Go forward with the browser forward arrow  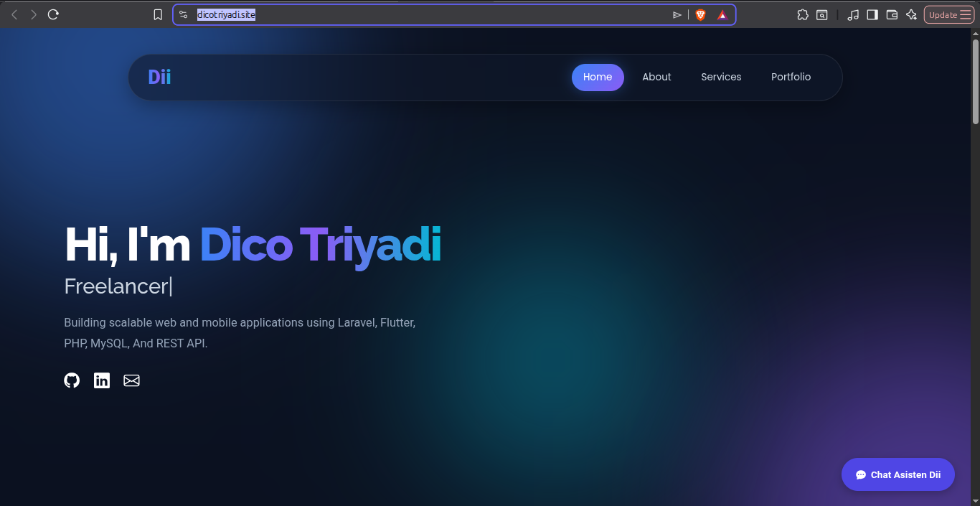pyautogui.click(x=33, y=14)
